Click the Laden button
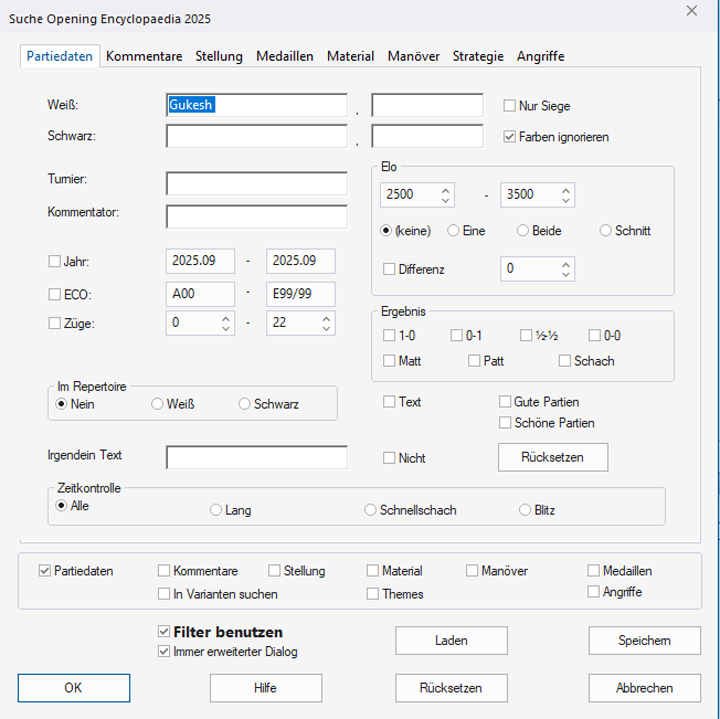The image size is (720, 719). click(451, 640)
